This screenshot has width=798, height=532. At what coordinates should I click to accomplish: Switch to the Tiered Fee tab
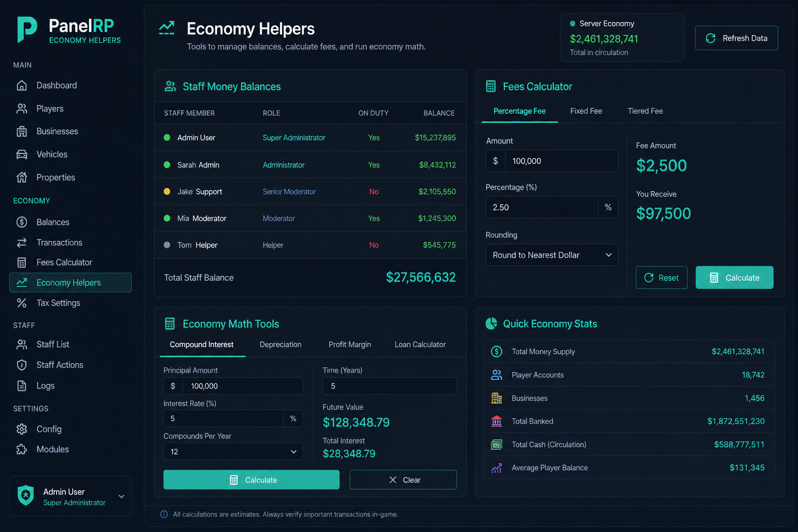[x=645, y=111]
